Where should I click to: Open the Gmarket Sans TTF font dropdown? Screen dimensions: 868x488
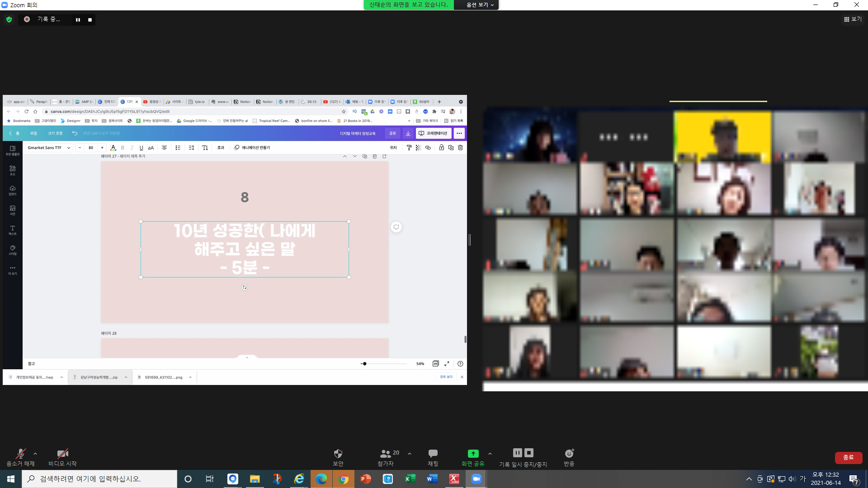pyautogui.click(x=49, y=148)
